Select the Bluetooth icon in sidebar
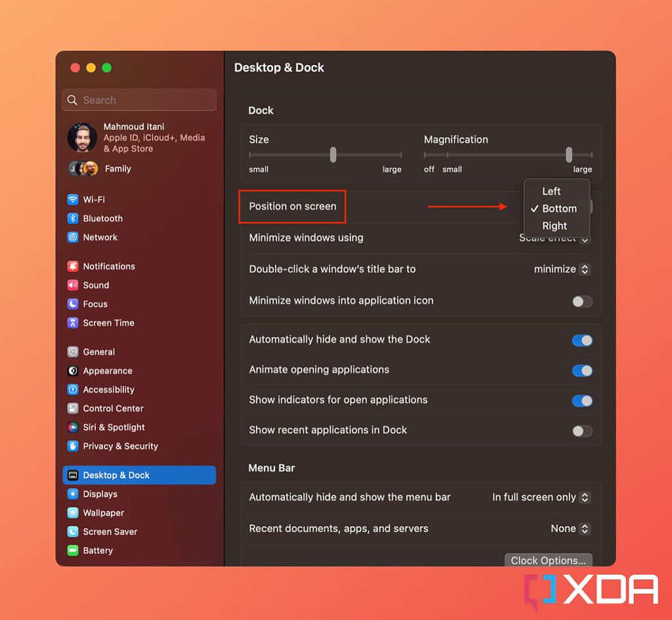Viewport: 672px width, 620px height. 73,218
